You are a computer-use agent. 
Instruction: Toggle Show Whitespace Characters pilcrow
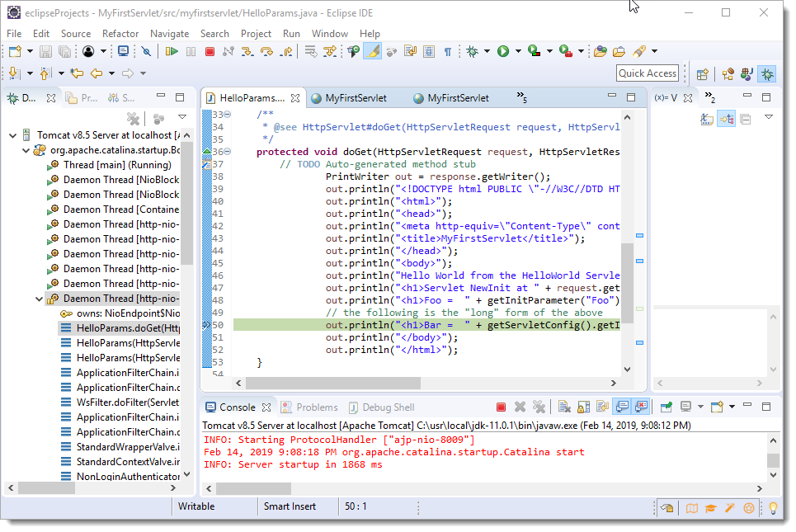[x=447, y=51]
